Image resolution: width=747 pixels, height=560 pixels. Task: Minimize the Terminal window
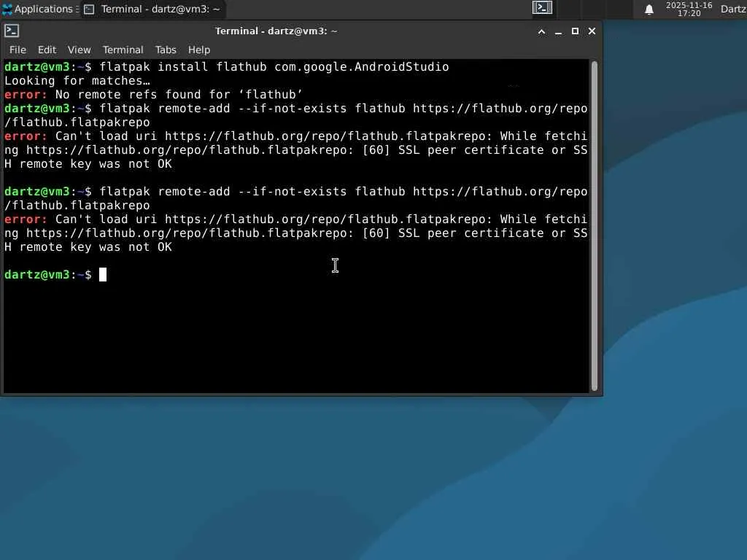(558, 31)
